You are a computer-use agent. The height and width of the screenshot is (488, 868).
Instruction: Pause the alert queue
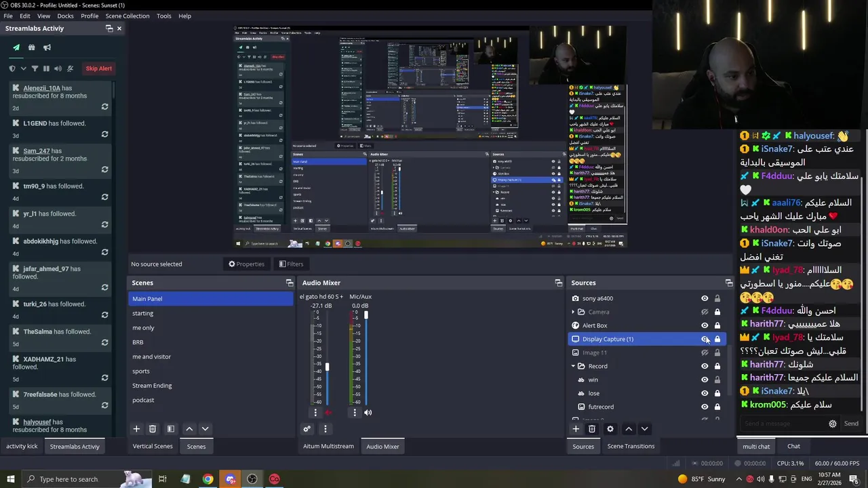point(46,68)
